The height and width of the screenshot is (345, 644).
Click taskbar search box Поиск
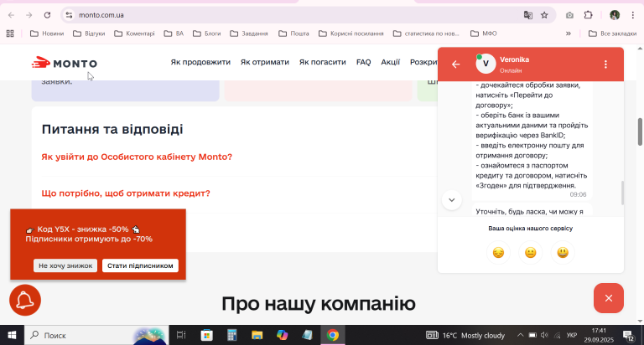[x=96, y=335]
